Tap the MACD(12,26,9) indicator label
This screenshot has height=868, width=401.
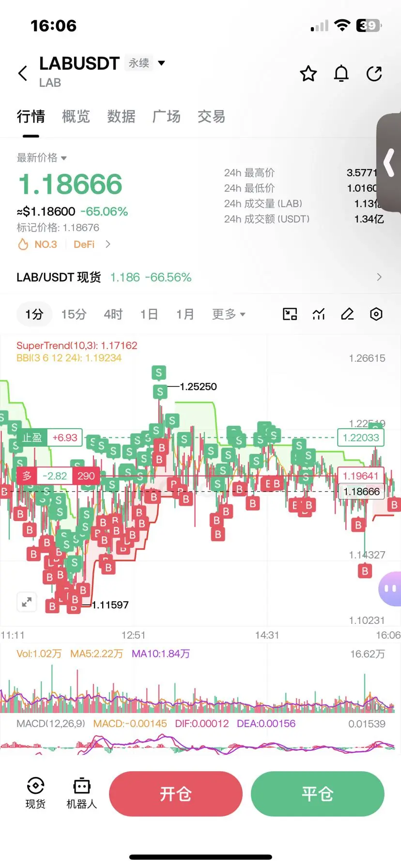[51, 724]
